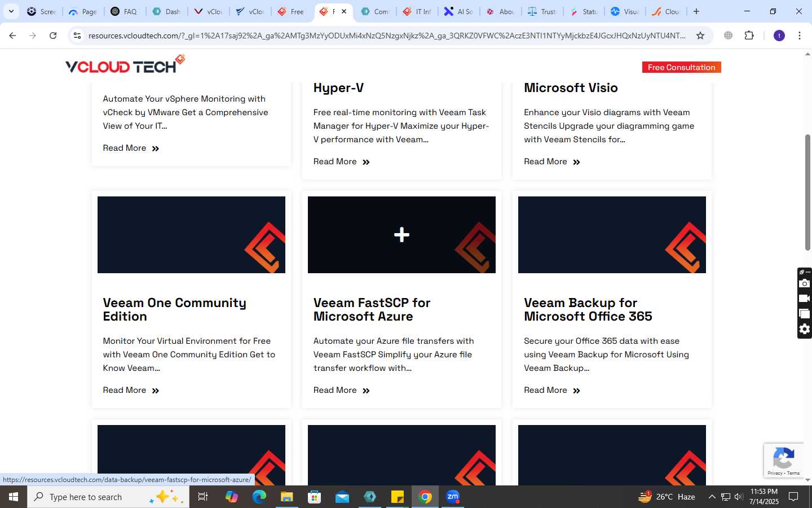Open Sticky Notes from taskbar
The height and width of the screenshot is (508, 812).
point(398,497)
